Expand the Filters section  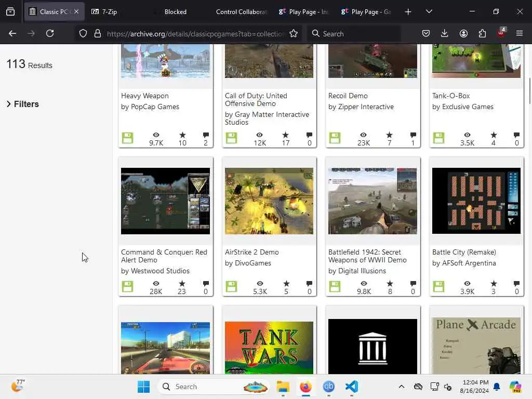23,104
